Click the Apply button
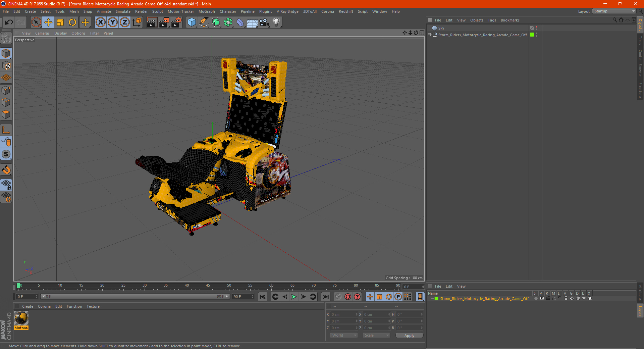The width and height of the screenshot is (644, 349). pyautogui.click(x=409, y=336)
